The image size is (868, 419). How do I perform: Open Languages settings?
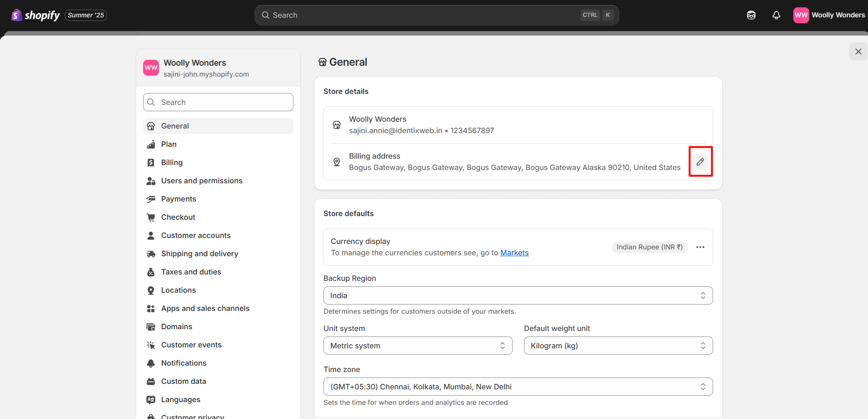pos(218,399)
